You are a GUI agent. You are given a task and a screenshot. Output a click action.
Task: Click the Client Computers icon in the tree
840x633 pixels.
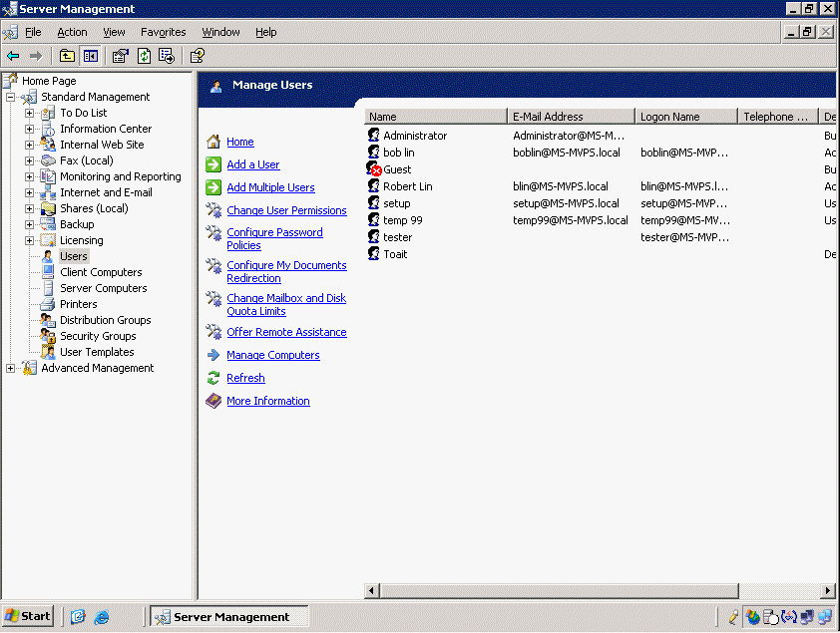(48, 272)
